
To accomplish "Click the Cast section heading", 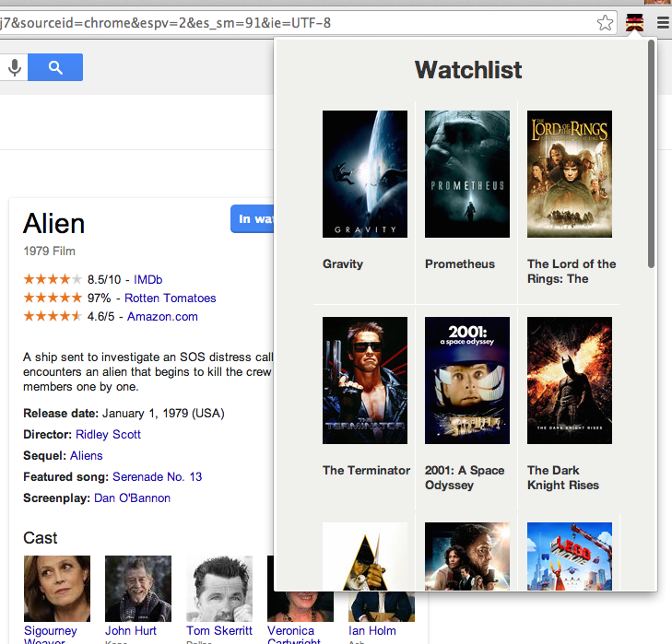I will (x=41, y=538).
